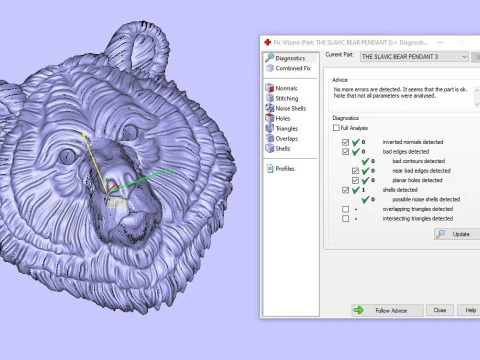Click the Combined Fix label

(293, 68)
